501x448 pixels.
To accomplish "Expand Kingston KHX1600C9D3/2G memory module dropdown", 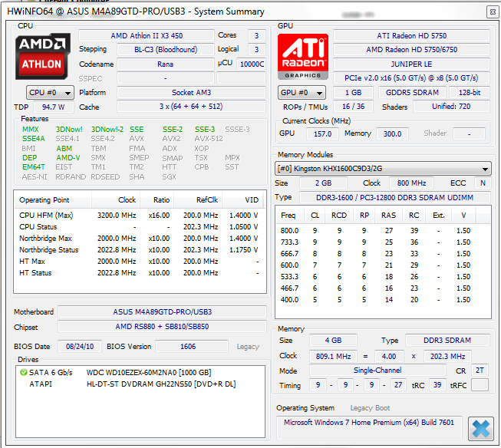I will click(x=383, y=169).
